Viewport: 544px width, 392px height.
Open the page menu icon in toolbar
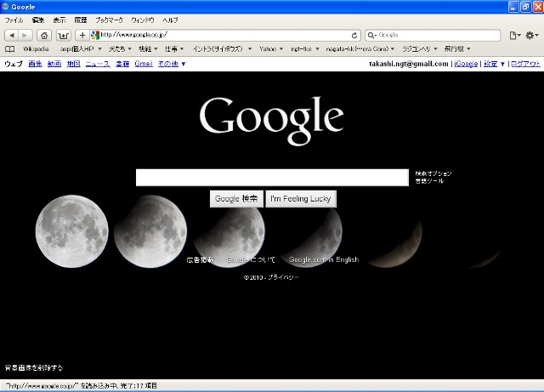point(515,35)
